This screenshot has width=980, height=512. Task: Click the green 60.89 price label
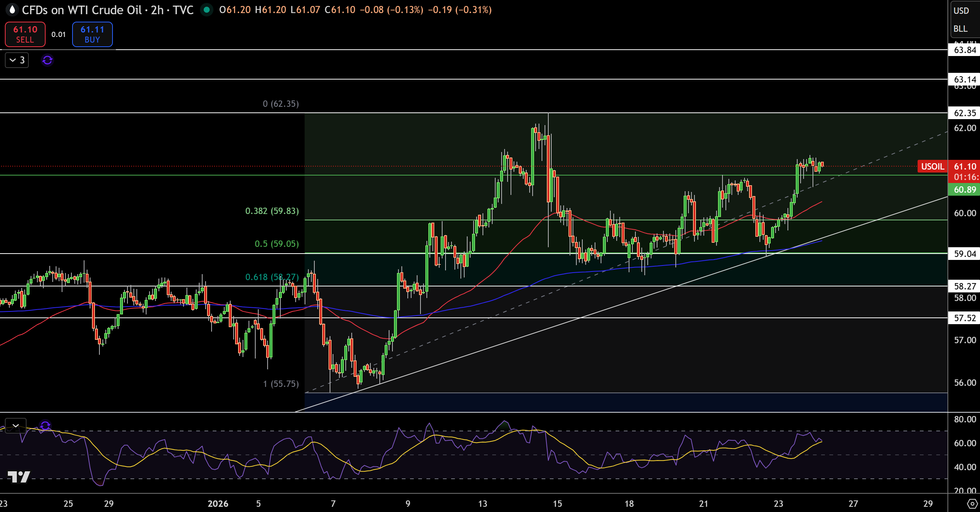[965, 190]
